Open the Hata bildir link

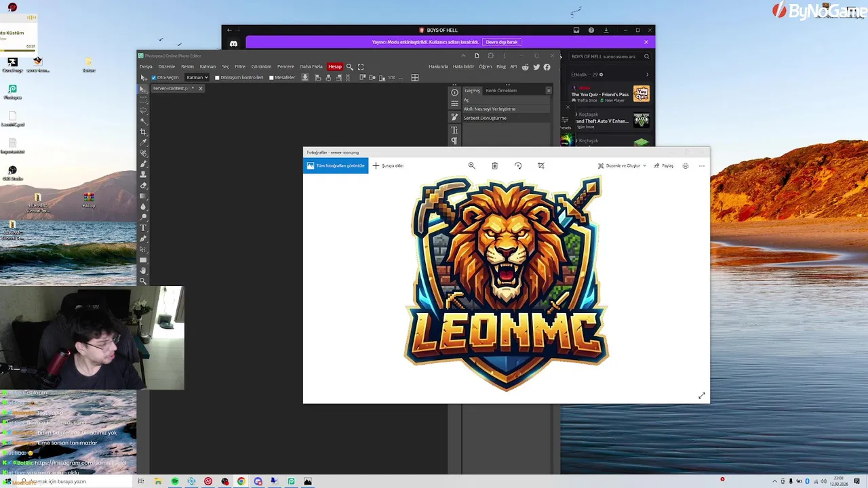pyautogui.click(x=463, y=66)
